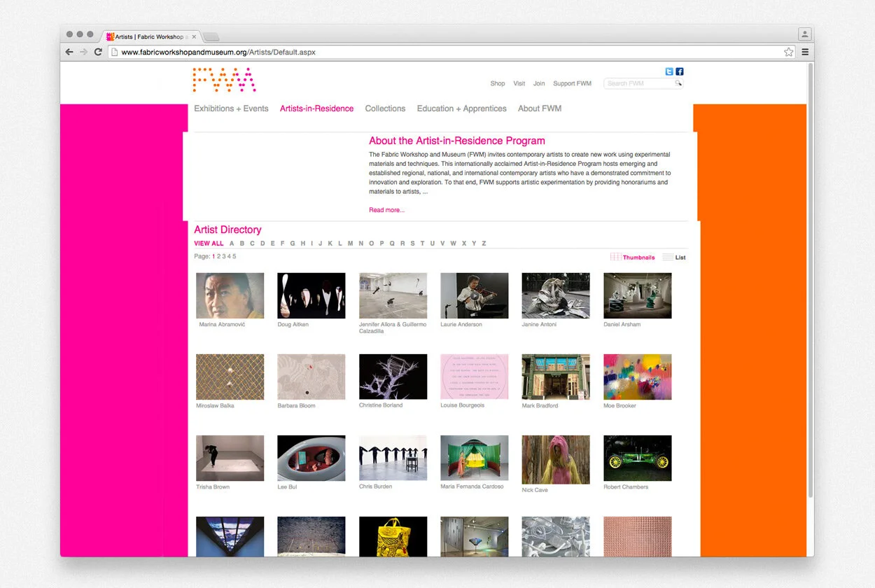Viewport: 875px width, 588px height.
Task: Switch to List view
Action: pos(674,257)
